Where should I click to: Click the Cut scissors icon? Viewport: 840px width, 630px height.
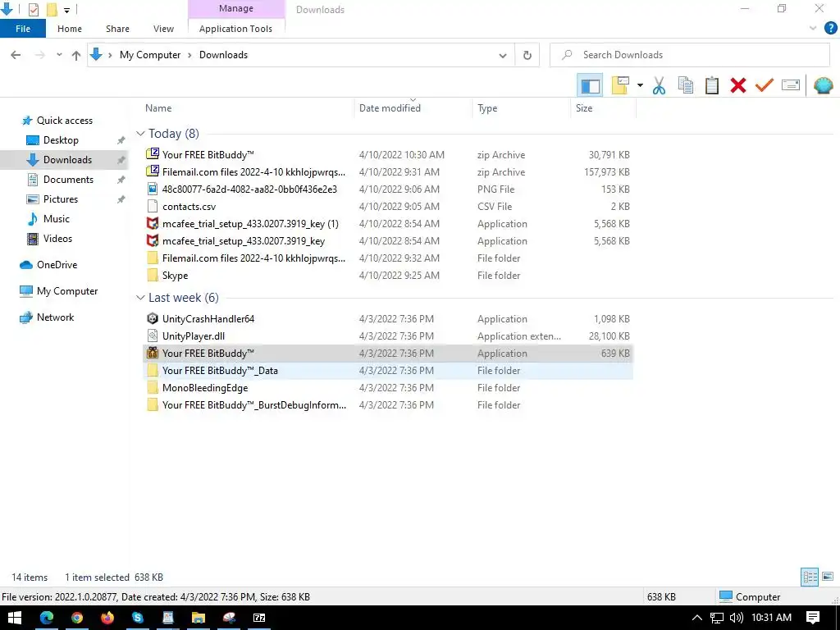(659, 85)
